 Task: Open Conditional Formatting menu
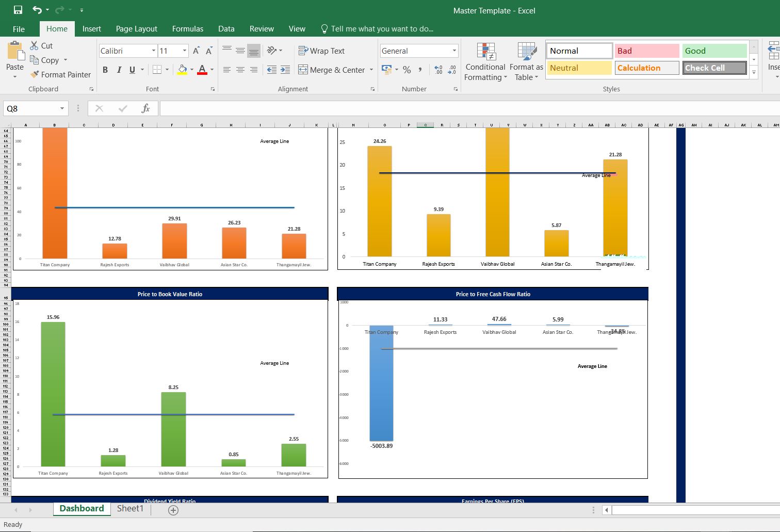coord(485,62)
